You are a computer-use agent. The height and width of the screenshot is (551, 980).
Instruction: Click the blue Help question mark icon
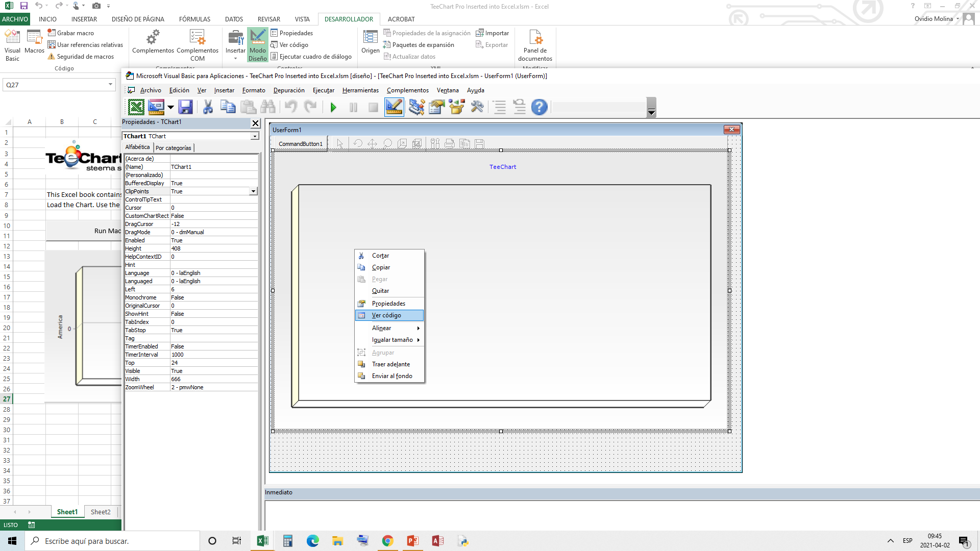point(539,107)
